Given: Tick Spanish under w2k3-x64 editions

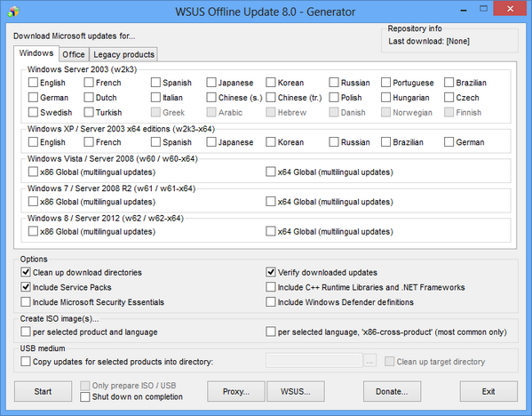Looking at the screenshot, I should [x=155, y=142].
